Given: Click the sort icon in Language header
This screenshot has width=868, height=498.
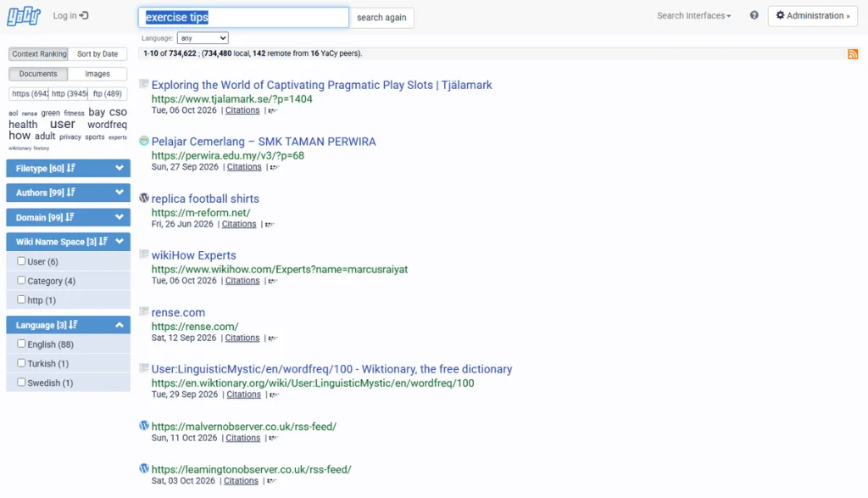Looking at the screenshot, I should pyautogui.click(x=73, y=325).
